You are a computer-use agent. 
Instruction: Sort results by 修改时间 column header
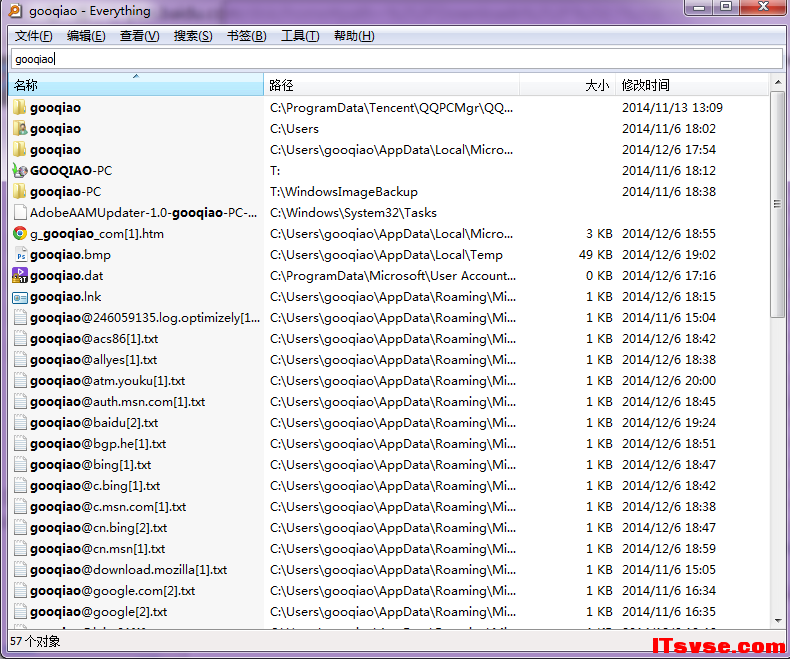click(692, 85)
